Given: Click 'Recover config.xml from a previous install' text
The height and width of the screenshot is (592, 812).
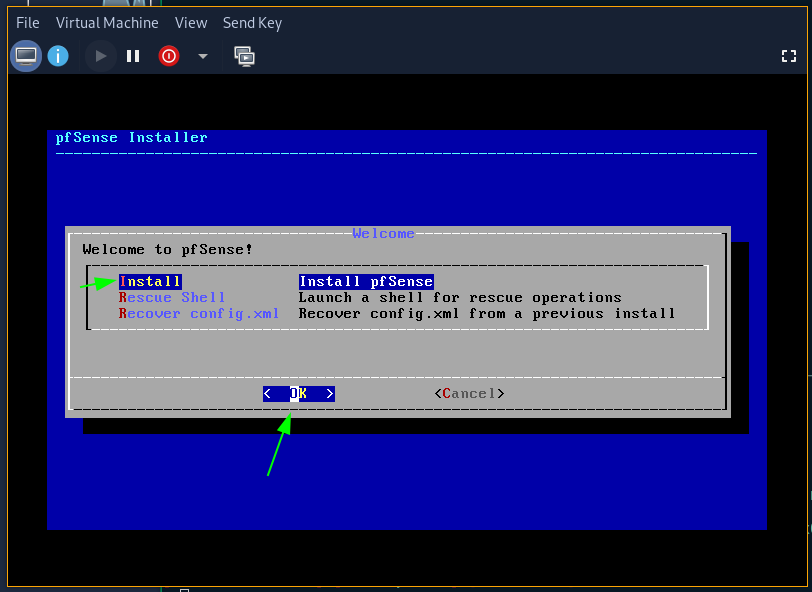Looking at the screenshot, I should [487, 313].
